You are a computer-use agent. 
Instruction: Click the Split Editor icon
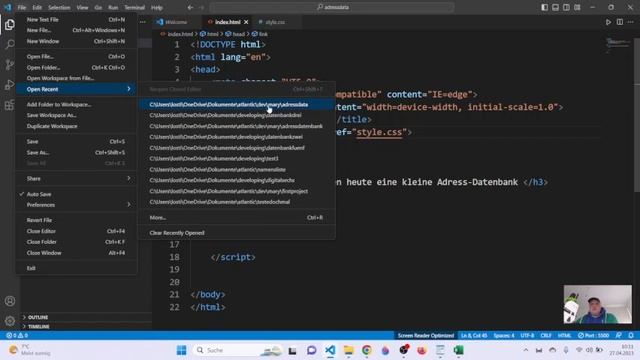pos(620,22)
